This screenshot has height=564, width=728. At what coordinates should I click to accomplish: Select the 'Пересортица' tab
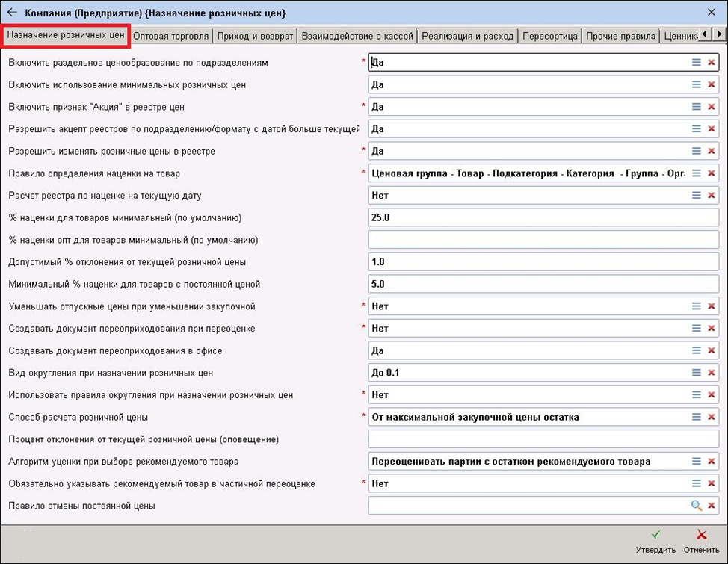pyautogui.click(x=549, y=36)
